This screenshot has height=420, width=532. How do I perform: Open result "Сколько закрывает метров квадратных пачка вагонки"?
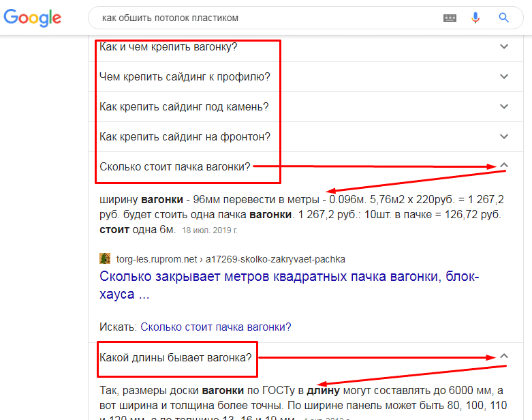pos(289,285)
